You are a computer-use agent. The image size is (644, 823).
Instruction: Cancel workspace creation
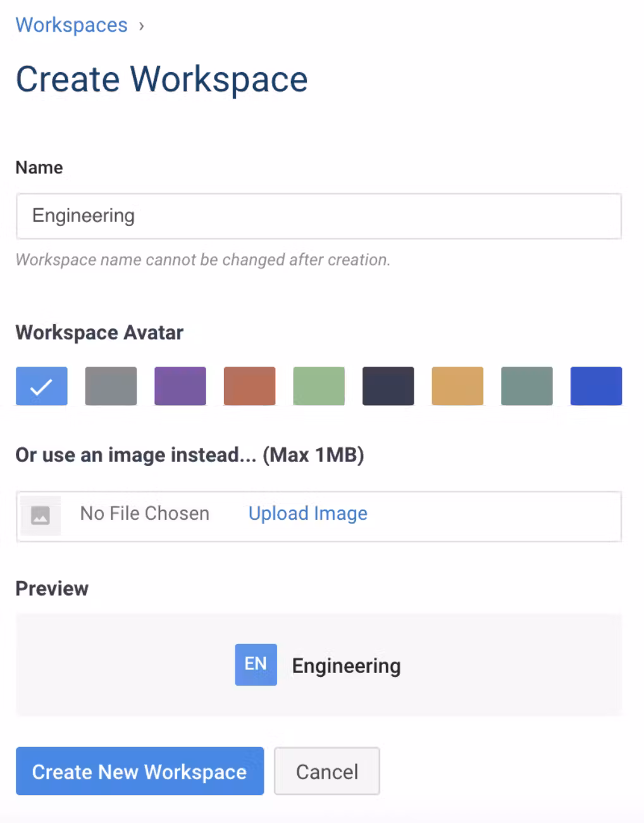(326, 771)
